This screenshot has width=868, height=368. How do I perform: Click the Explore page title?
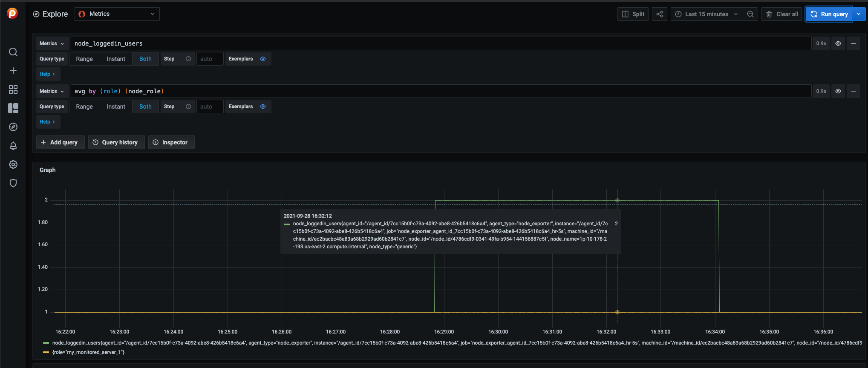pyautogui.click(x=55, y=14)
